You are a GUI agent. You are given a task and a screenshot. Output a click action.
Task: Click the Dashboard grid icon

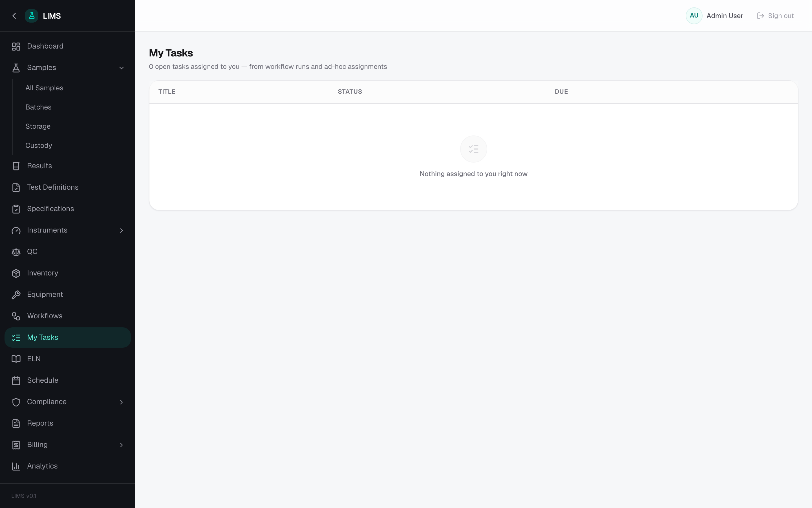pos(16,46)
